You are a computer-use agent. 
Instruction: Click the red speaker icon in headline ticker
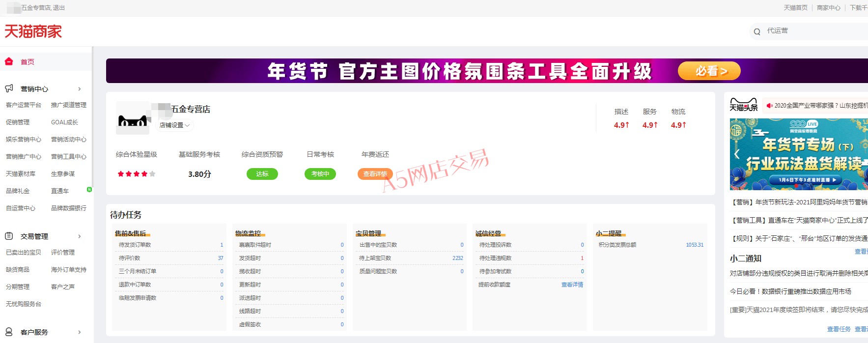pyautogui.click(x=769, y=105)
